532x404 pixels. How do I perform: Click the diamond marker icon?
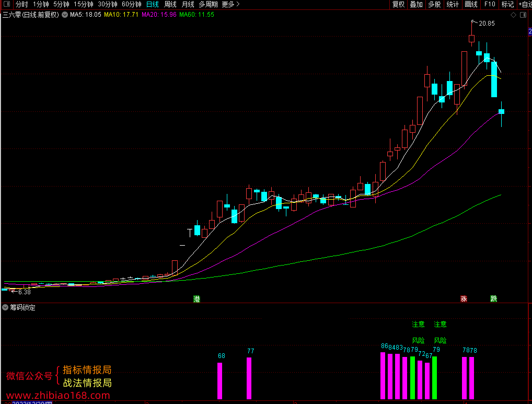tap(513, 15)
